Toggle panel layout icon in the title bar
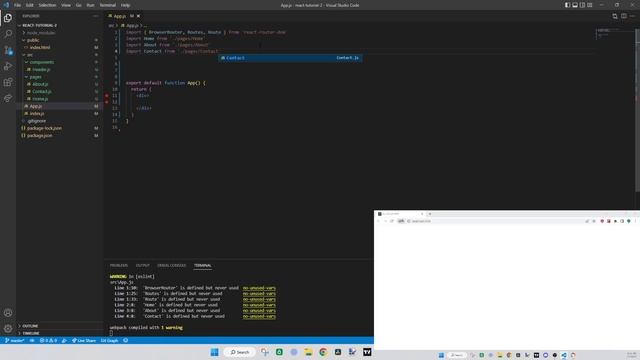 tap(575, 5)
